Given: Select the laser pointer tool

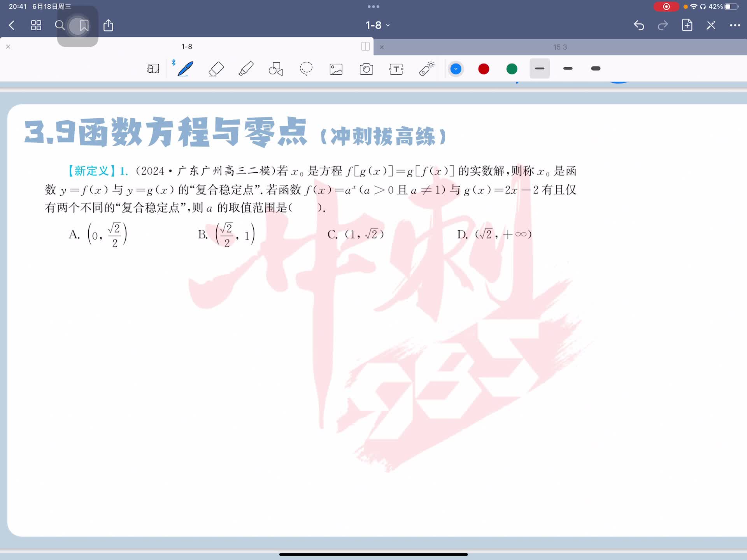Looking at the screenshot, I should 427,69.
